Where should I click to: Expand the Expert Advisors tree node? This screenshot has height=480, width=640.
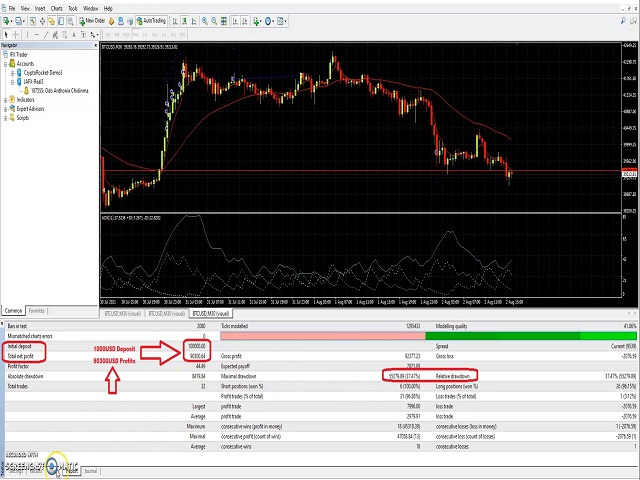pos(6,109)
